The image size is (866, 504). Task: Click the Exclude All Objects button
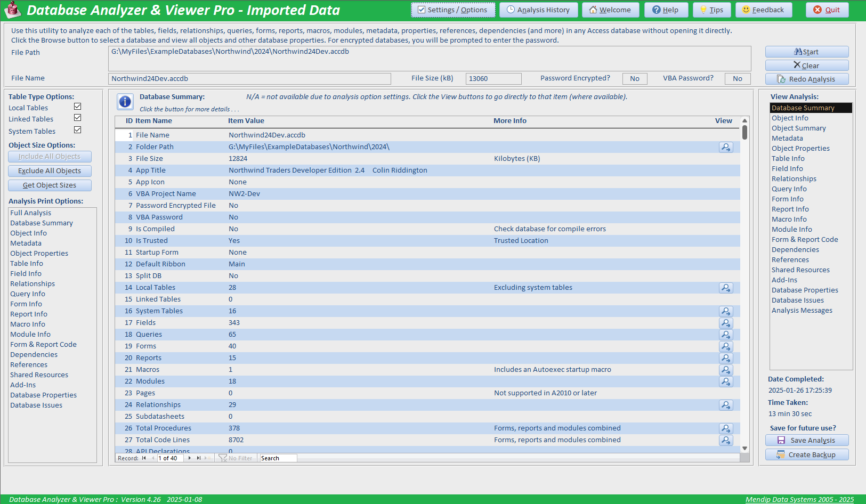[x=50, y=171]
